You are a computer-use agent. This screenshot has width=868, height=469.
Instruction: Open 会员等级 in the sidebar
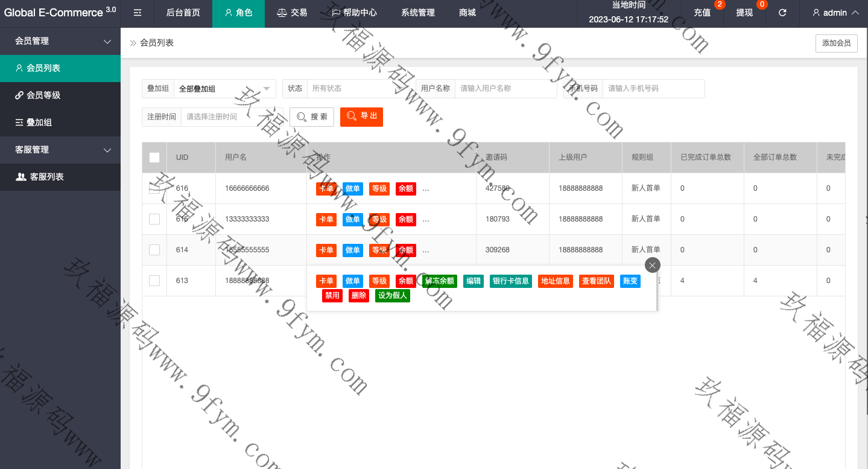(43, 95)
